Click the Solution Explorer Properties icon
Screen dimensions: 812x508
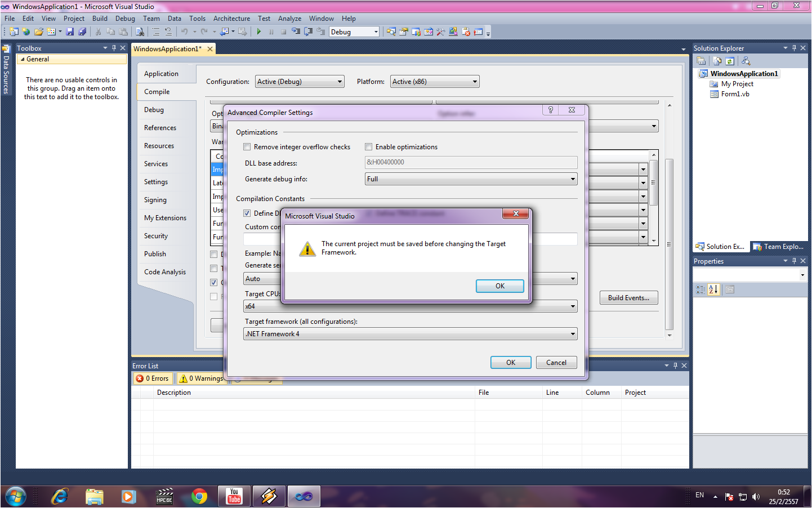tap(701, 61)
